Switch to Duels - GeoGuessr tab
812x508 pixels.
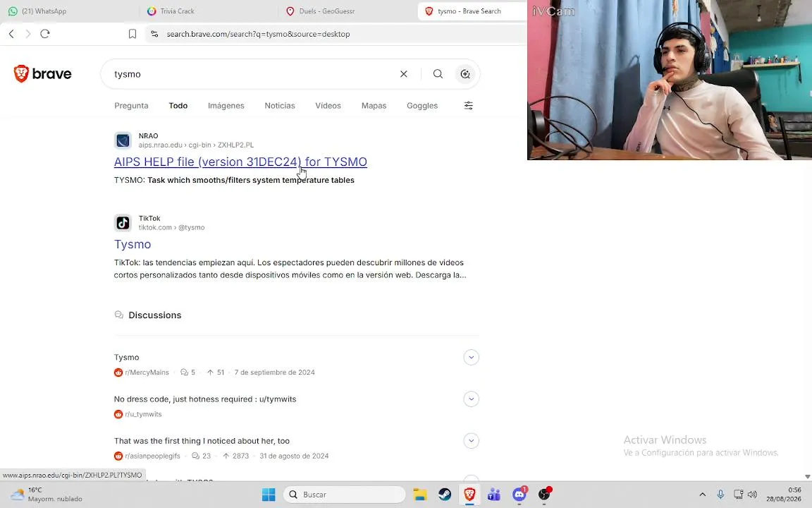click(x=347, y=11)
